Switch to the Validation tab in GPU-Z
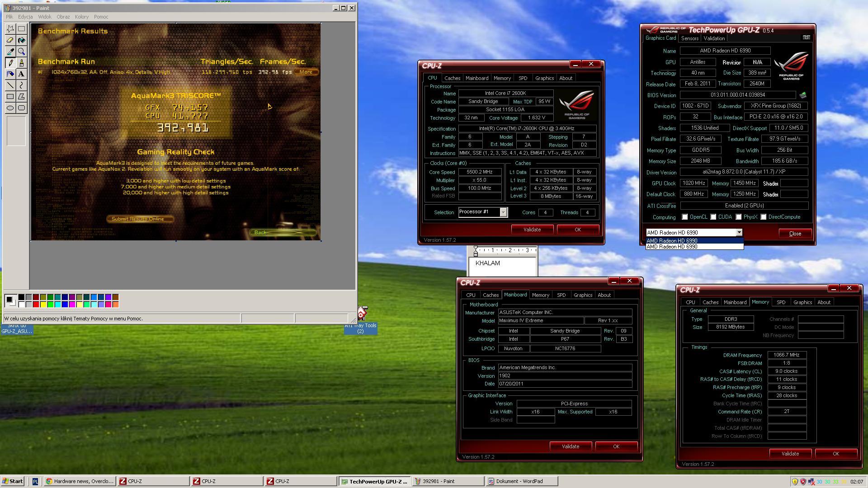Screen dimensions: 868x488 pyautogui.click(x=714, y=38)
